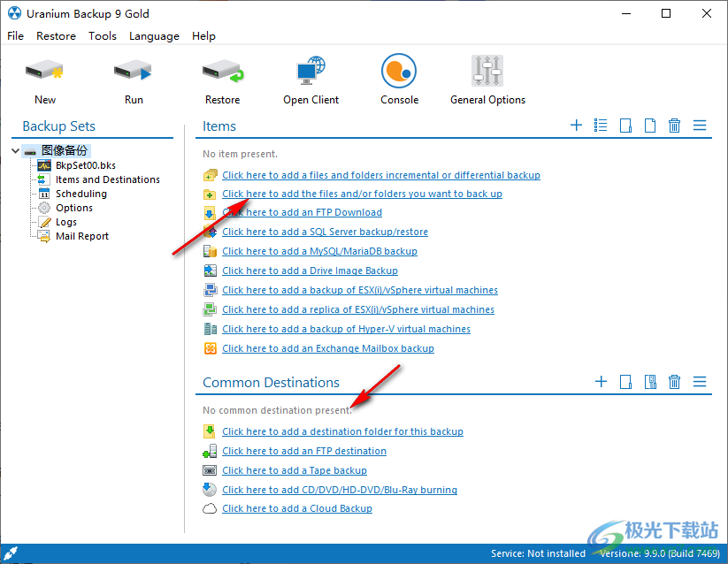Open the hamburger menu in Items header
This screenshot has width=728, height=564.
coord(700,126)
